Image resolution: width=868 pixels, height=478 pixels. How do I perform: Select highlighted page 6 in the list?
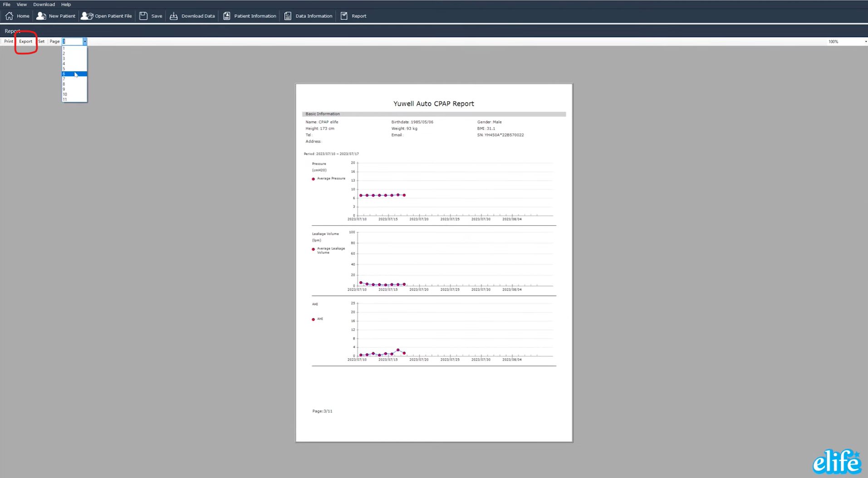coord(74,74)
